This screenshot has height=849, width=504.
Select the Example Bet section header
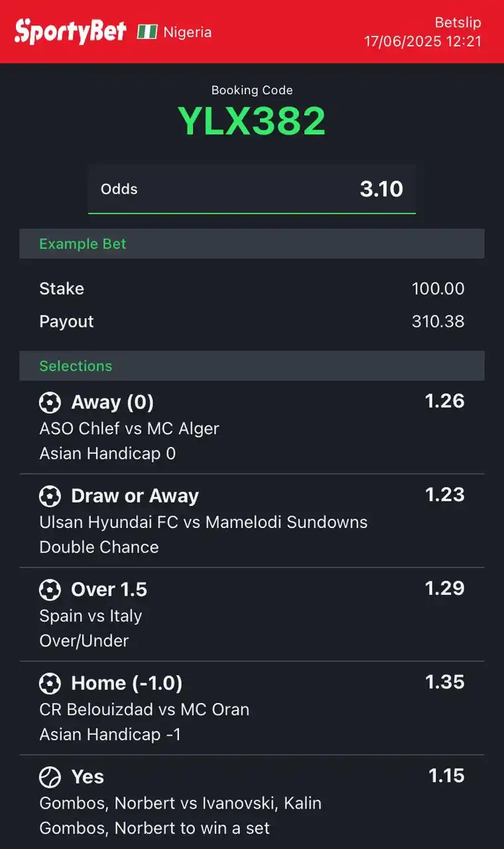(x=82, y=243)
